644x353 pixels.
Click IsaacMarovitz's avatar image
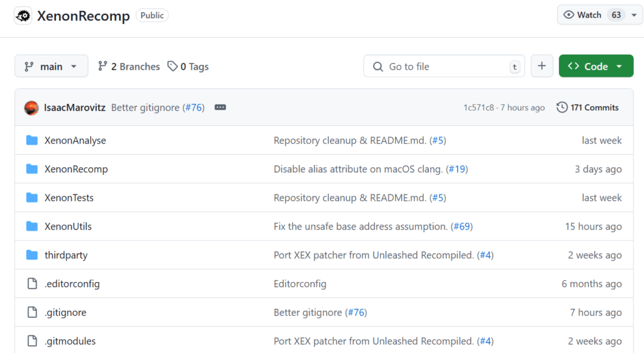tap(31, 108)
